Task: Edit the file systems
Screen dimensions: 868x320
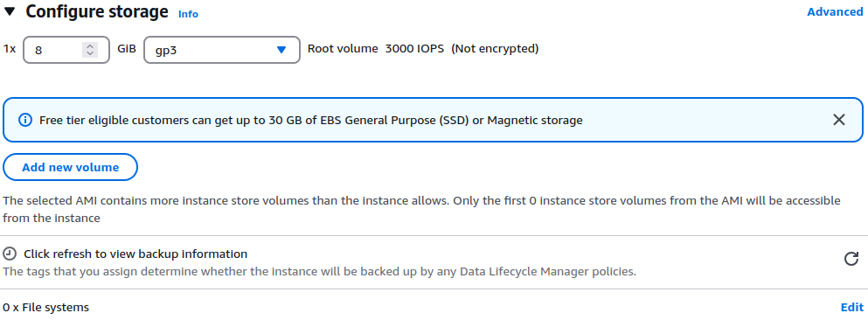Action: tap(852, 307)
